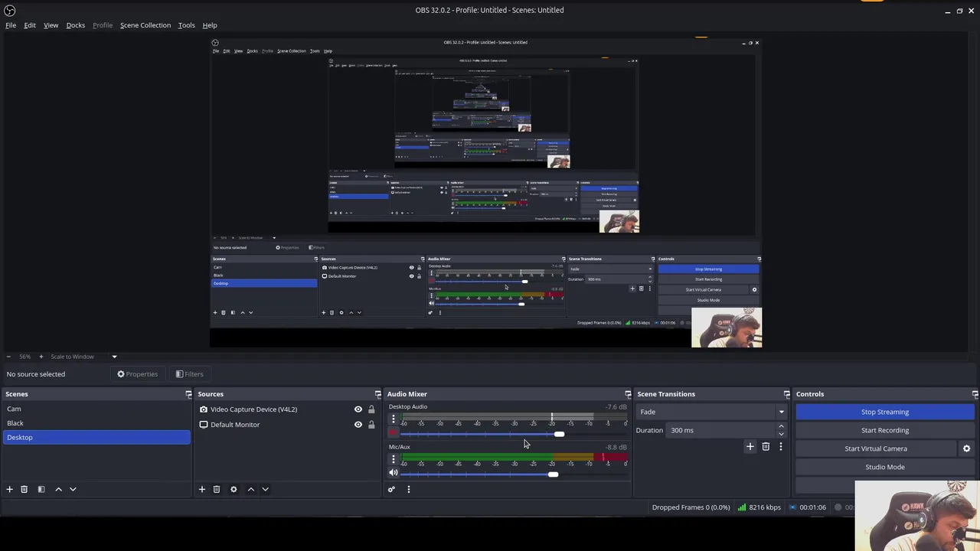Open source Properties button
Viewport: 980px width, 551px height.
138,374
